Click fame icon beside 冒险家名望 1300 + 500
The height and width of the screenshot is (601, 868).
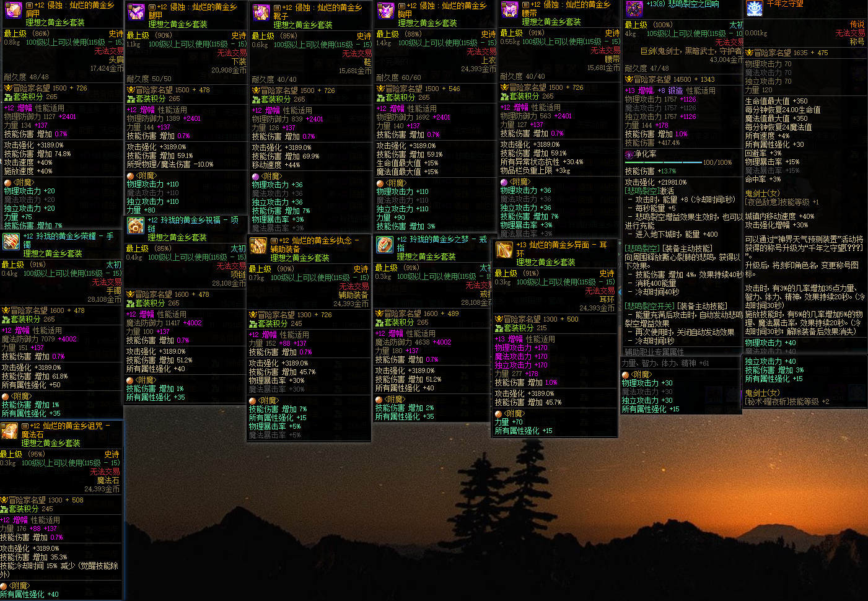[499, 319]
